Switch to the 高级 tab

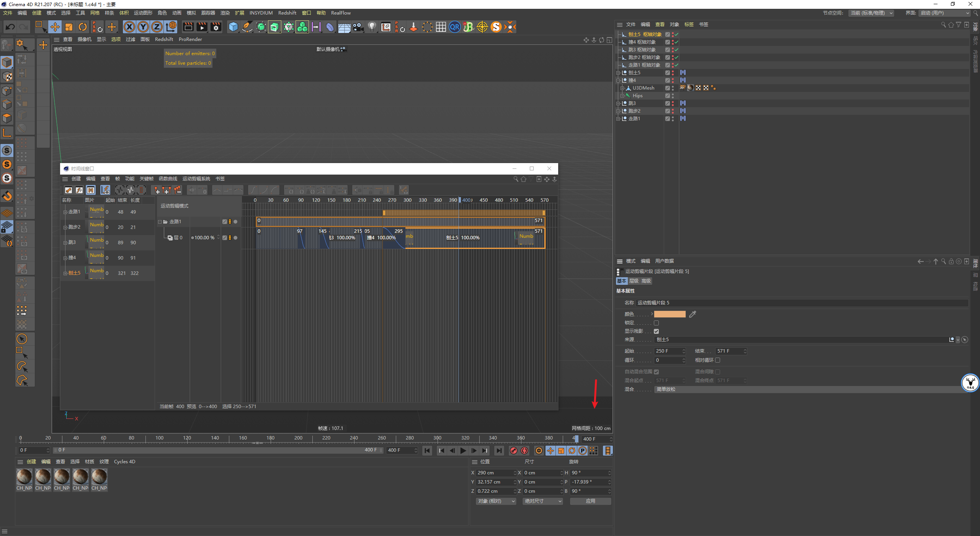(646, 281)
